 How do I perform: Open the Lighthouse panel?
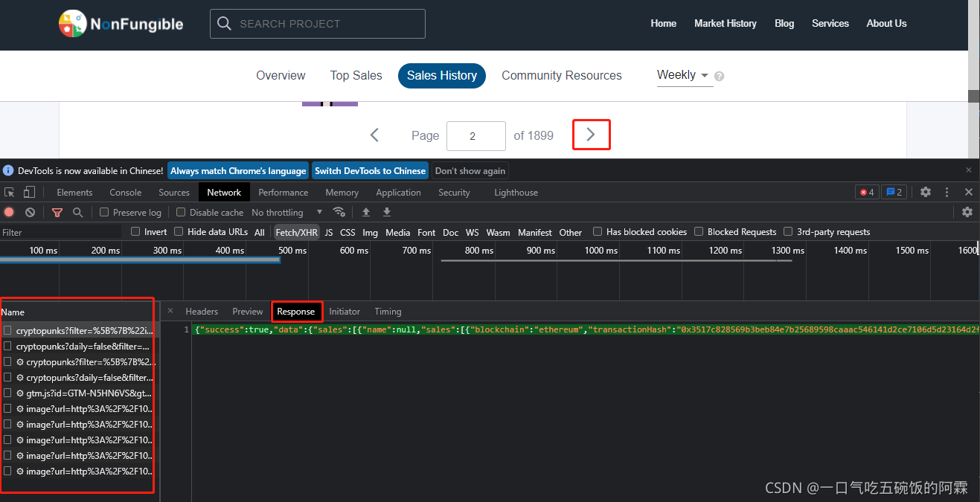coord(516,192)
